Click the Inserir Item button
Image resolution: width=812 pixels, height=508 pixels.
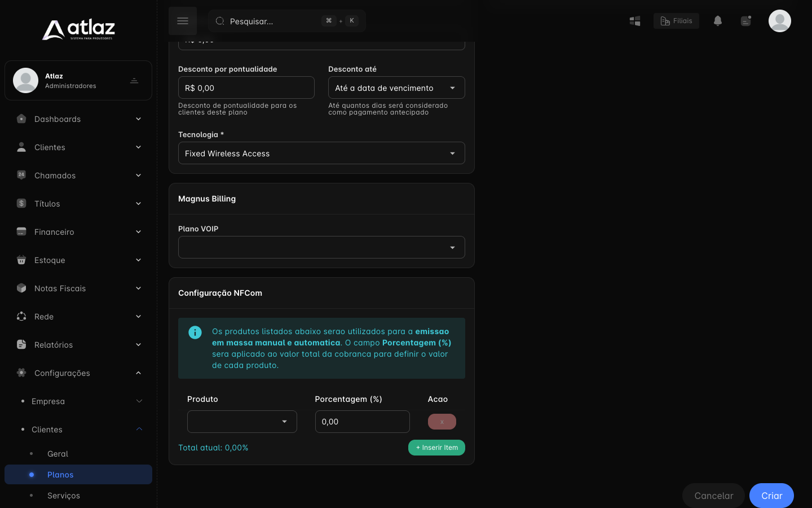click(x=436, y=448)
